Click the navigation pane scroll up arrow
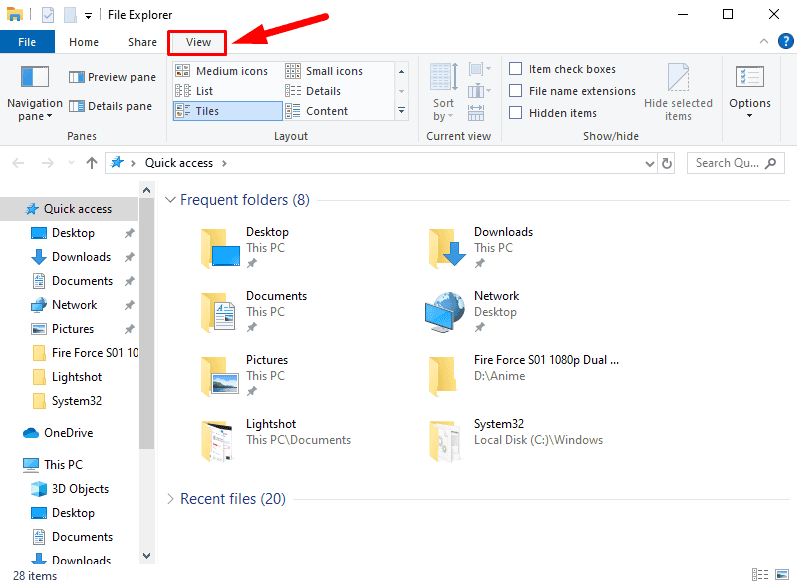 (146, 191)
